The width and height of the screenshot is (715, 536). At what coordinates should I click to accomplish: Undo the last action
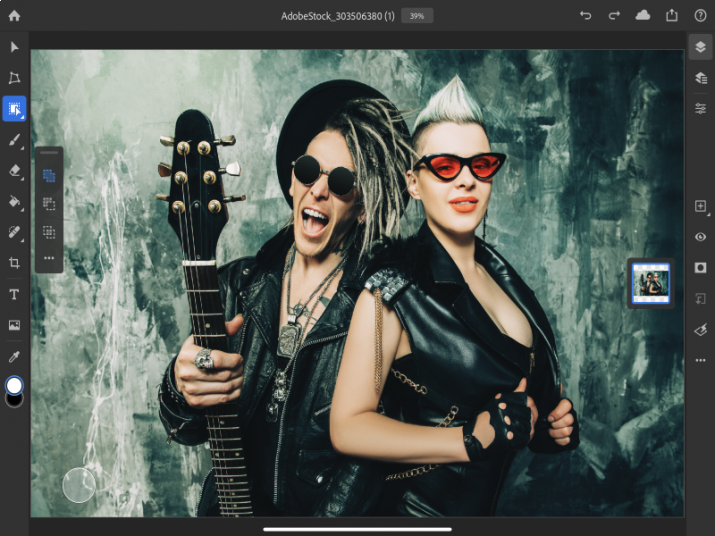585,16
